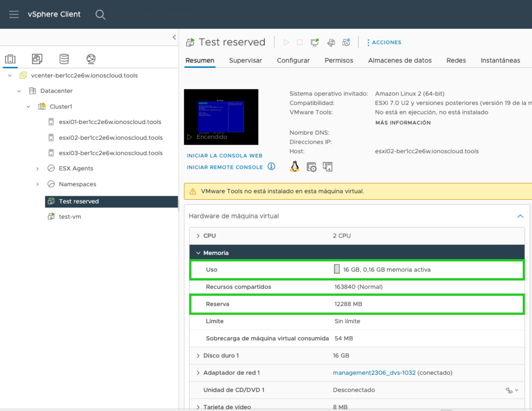
Task: Select host esxi03-ber1cc2e6w.ionoscloud.tools
Action: [x=111, y=153]
